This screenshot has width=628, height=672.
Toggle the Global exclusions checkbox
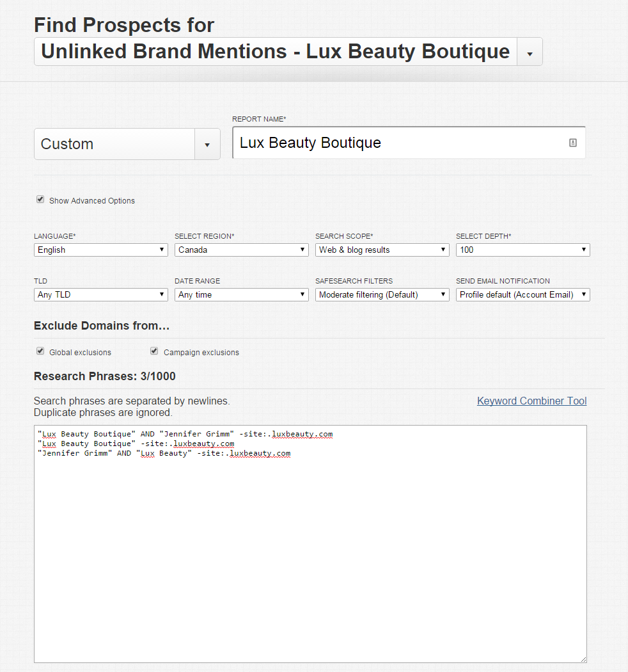[40, 351]
